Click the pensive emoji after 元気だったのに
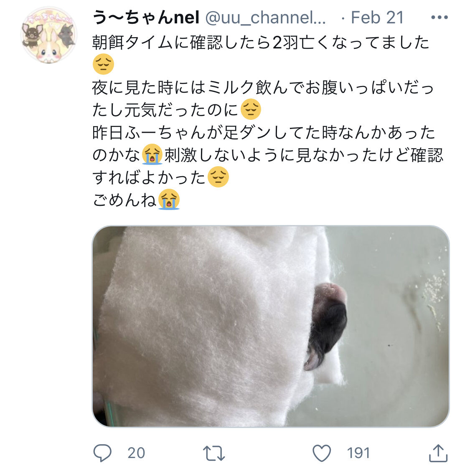This screenshot has width=470, height=476. (251, 109)
